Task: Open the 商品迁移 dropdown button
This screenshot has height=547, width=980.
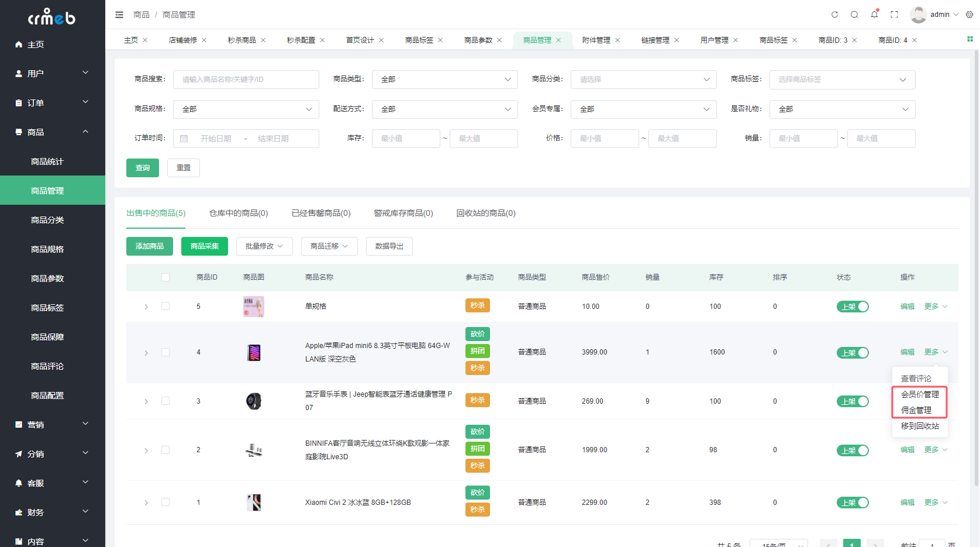Action: tap(329, 246)
